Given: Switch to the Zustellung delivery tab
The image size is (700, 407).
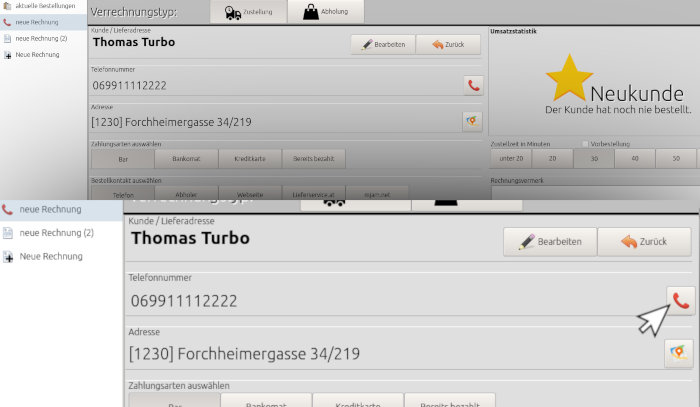Looking at the screenshot, I should coord(248,12).
